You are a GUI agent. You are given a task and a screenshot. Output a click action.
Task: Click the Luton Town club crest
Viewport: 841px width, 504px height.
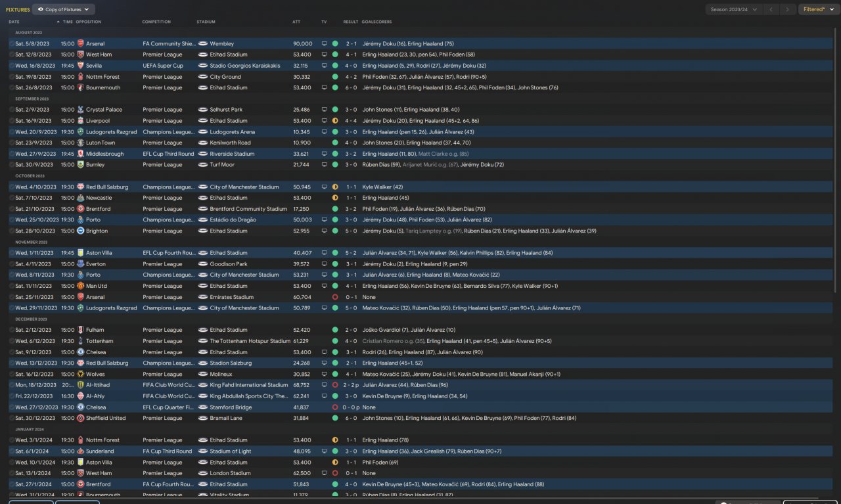coord(81,143)
